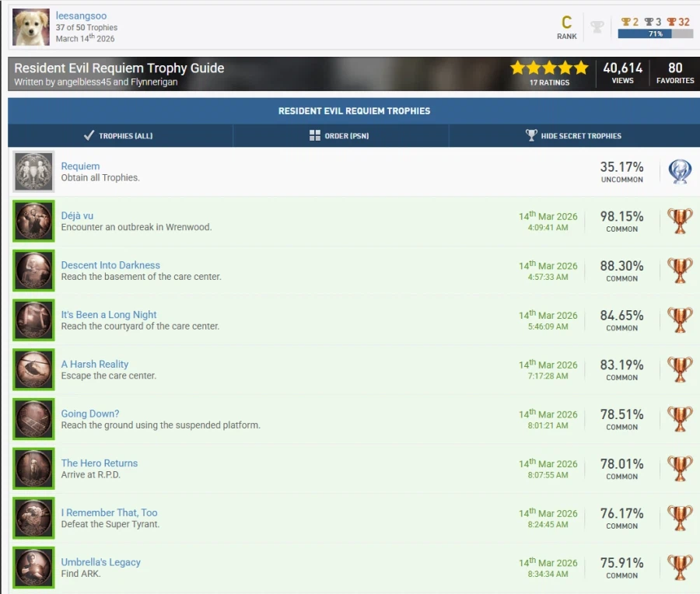Click the bronze trophy icon for Déjà vu
The image size is (700, 594).
pos(680,222)
